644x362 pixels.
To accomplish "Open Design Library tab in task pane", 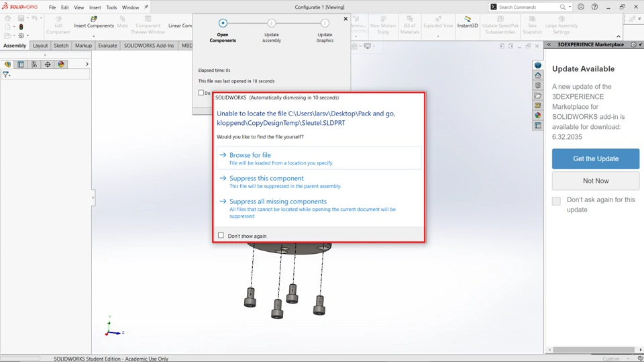I will (x=537, y=85).
